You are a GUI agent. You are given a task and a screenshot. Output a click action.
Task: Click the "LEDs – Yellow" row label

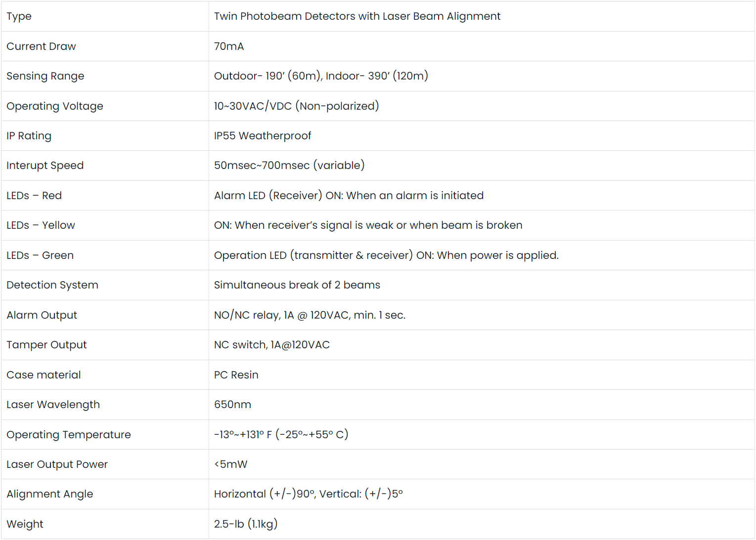pos(41,225)
